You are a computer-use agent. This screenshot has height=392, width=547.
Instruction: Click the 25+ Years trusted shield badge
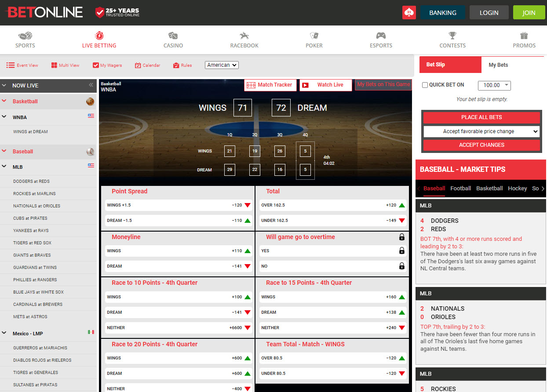[x=117, y=12]
